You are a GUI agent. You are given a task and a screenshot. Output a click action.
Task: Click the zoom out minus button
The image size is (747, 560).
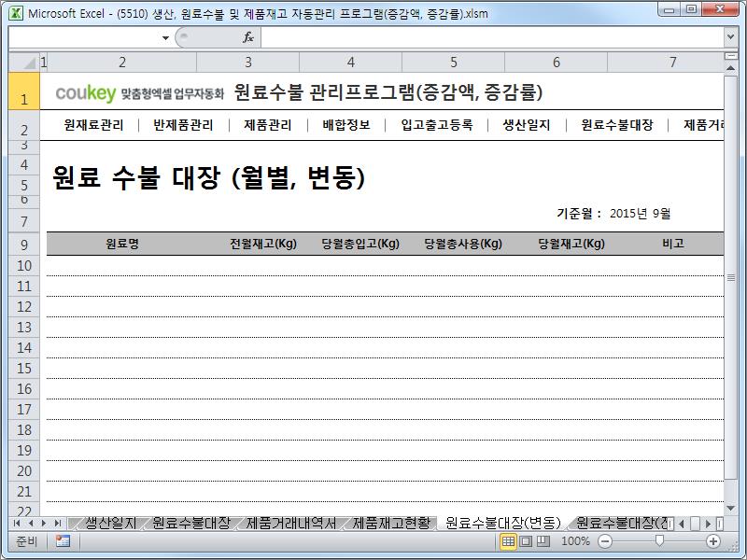point(605,541)
